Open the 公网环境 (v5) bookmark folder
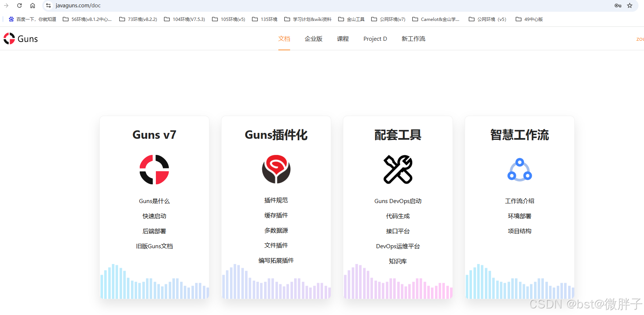 click(487, 19)
